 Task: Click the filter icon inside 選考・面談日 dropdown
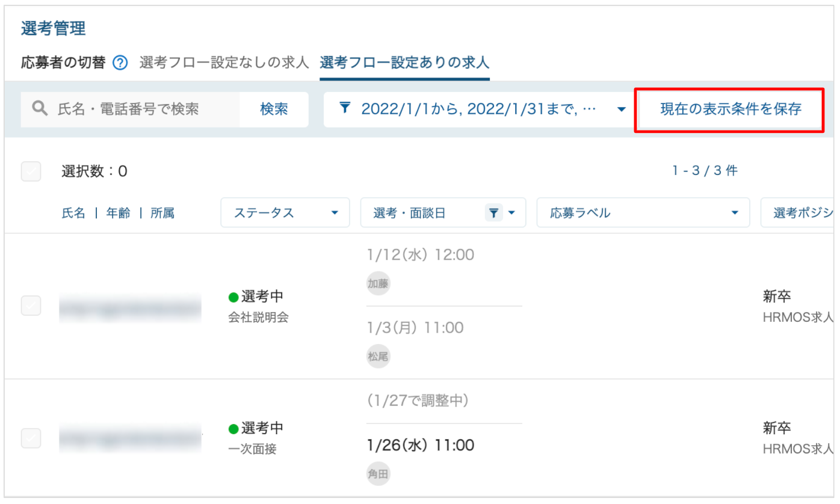tap(493, 213)
